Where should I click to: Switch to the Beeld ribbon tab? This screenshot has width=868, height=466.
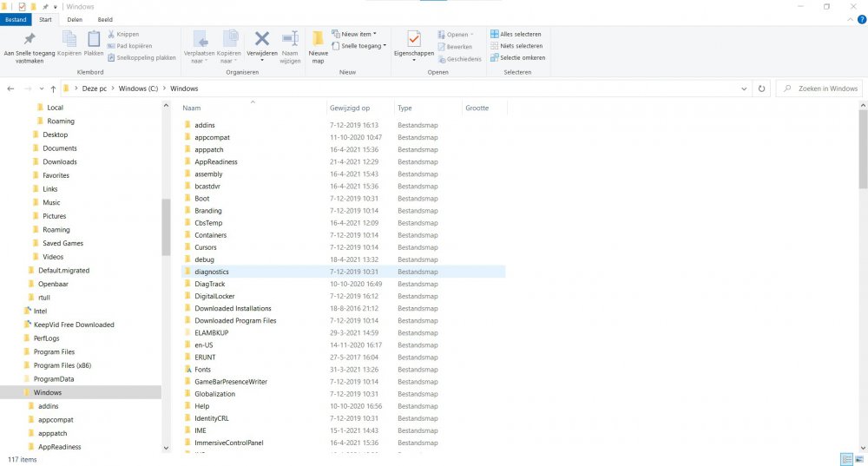[x=104, y=19]
